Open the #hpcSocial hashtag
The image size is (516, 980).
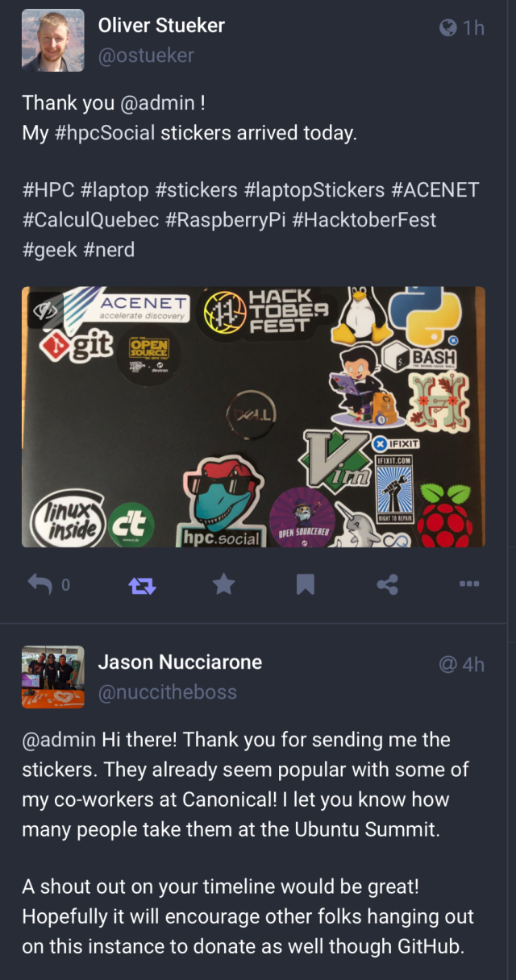tap(105, 133)
